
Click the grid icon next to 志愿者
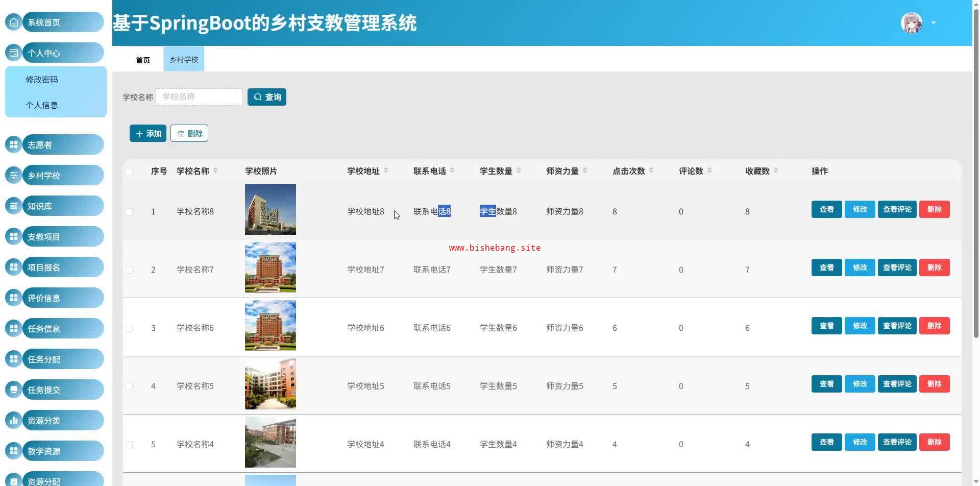[x=14, y=144]
